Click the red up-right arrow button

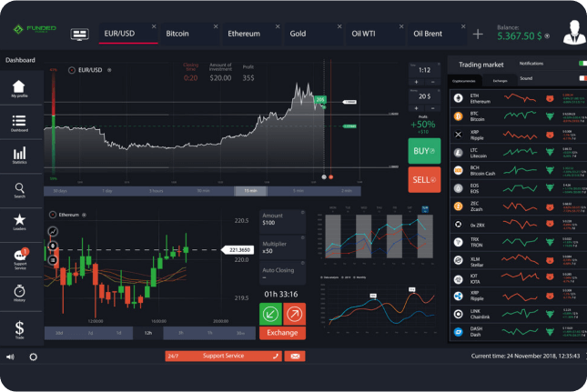point(294,314)
